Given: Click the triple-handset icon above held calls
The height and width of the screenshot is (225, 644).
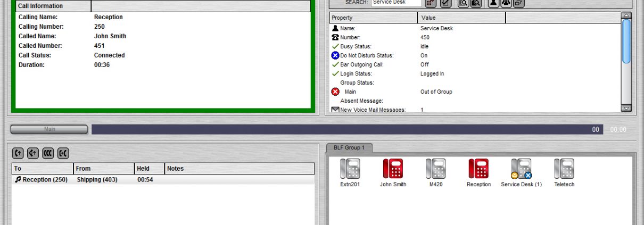Looking at the screenshot, I should (x=48, y=154).
